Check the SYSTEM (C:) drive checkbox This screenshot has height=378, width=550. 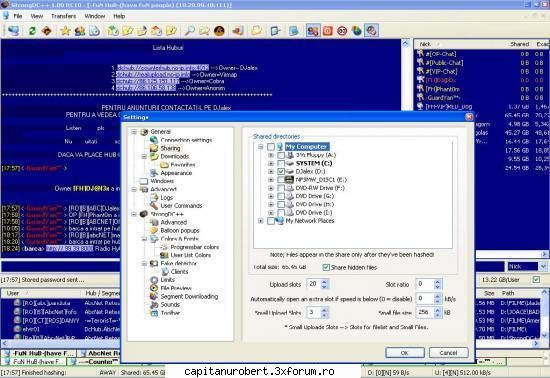coord(281,163)
